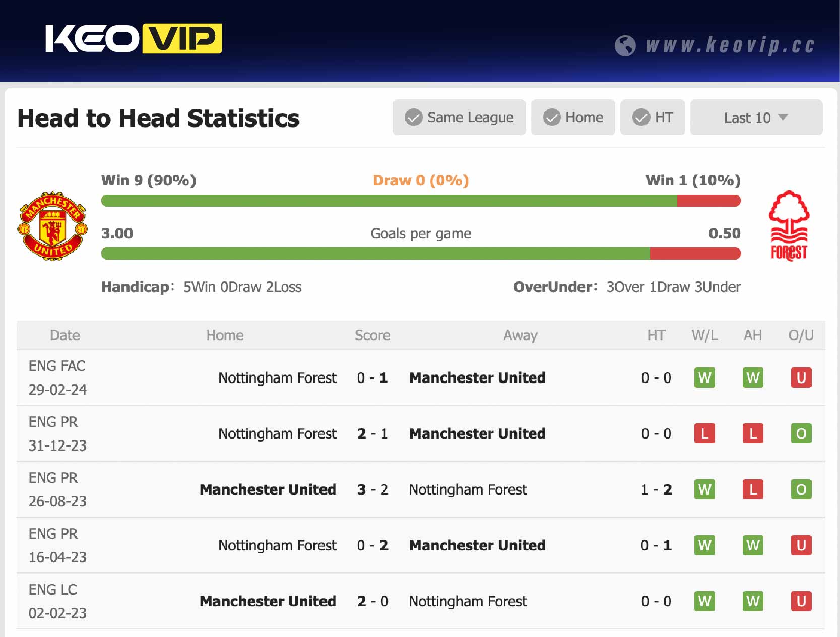This screenshot has height=637, width=840.
Task: Click the Head to Head Statistics heading
Action: coord(158,118)
